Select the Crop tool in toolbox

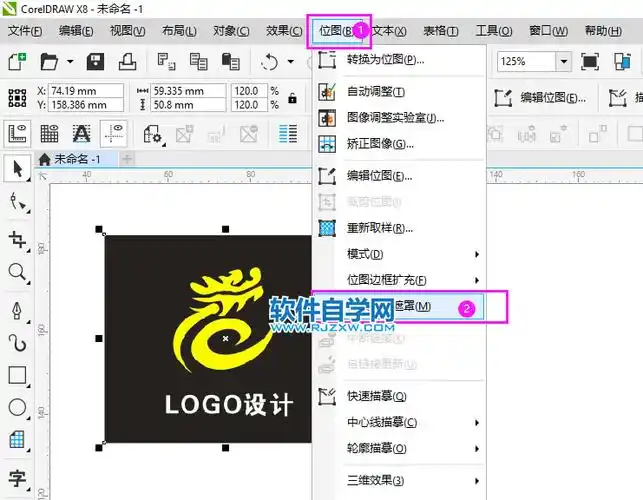[16, 239]
